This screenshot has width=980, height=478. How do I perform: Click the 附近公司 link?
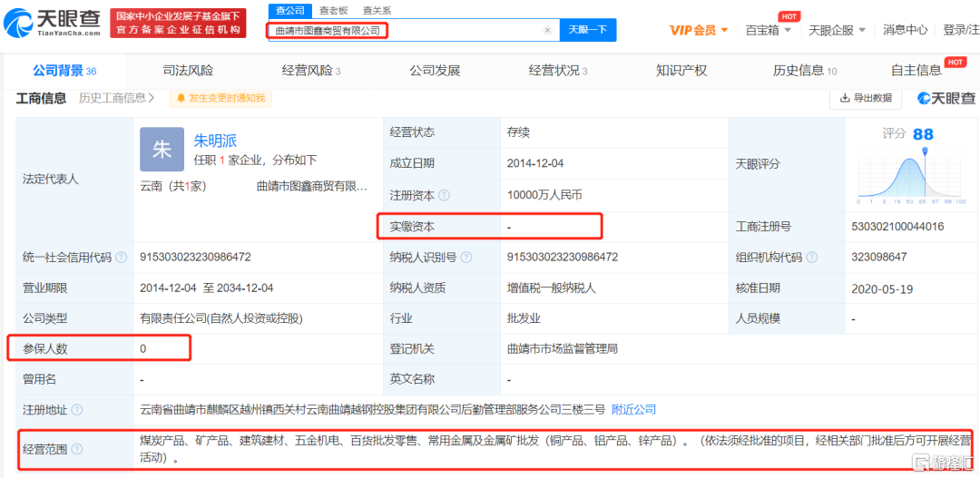tap(633, 410)
